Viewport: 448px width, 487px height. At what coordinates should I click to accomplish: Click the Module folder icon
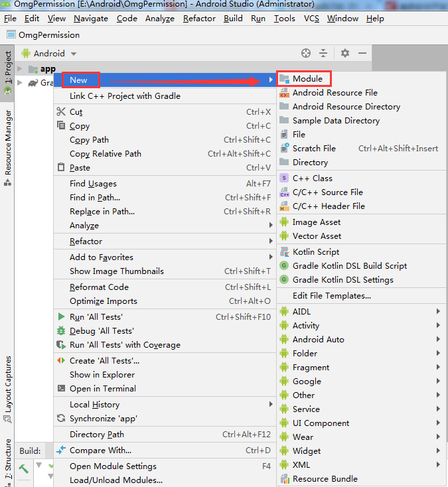(284, 79)
